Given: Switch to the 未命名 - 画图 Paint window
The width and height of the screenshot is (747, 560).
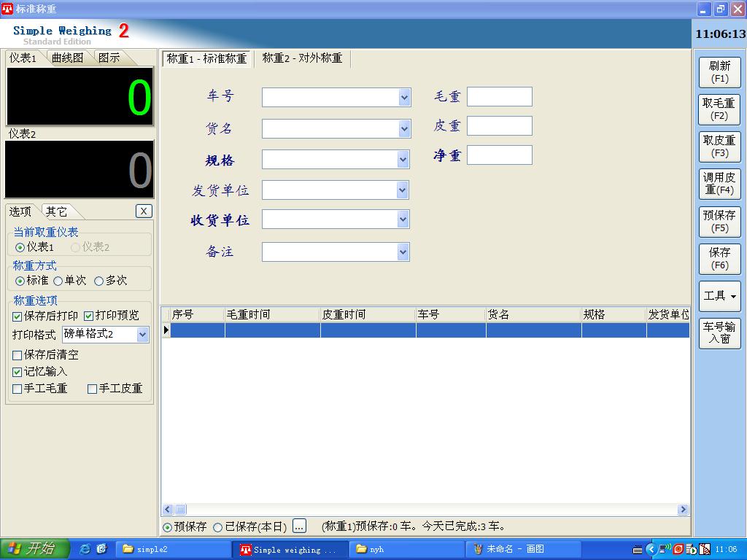Looking at the screenshot, I should point(524,549).
